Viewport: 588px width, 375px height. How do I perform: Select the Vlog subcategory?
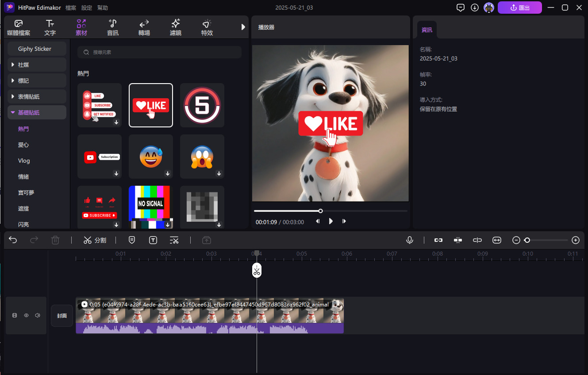click(x=24, y=161)
